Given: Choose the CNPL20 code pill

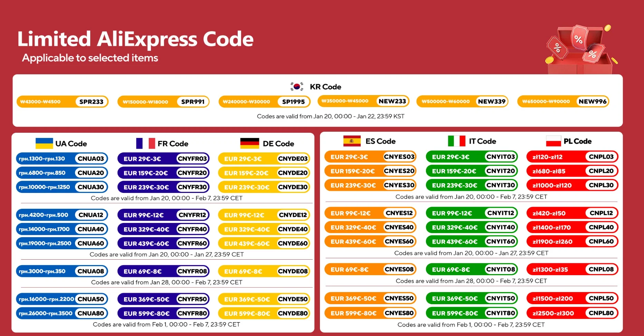Looking at the screenshot, I should pyautogui.click(x=572, y=171).
